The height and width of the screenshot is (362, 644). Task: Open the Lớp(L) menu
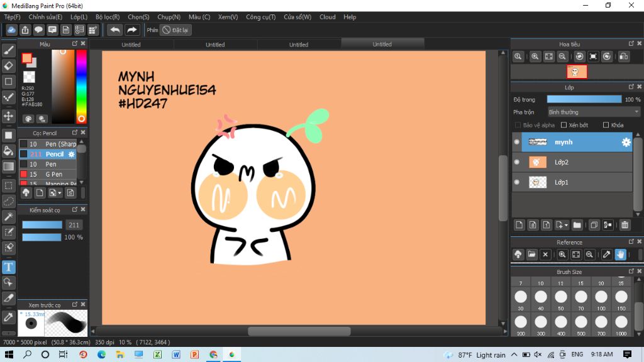79,17
